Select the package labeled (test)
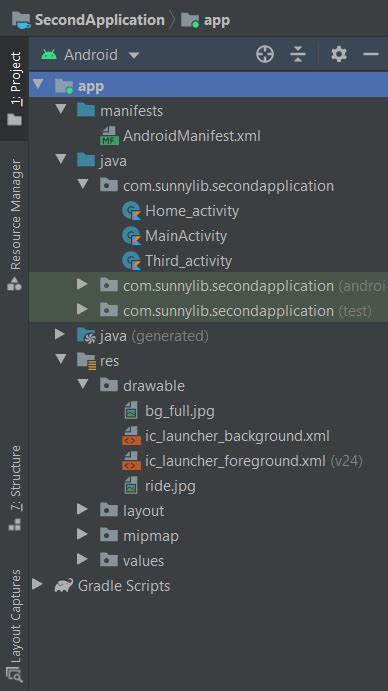The image size is (388, 691). 247,311
